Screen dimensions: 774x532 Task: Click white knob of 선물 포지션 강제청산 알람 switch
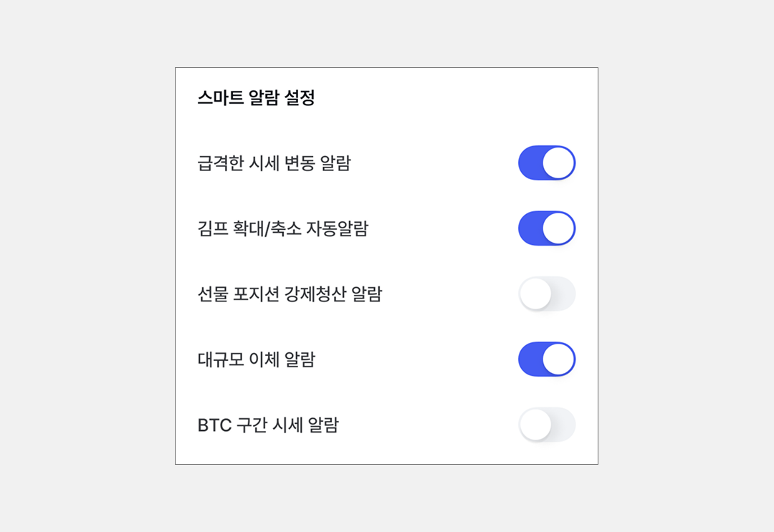[535, 294]
